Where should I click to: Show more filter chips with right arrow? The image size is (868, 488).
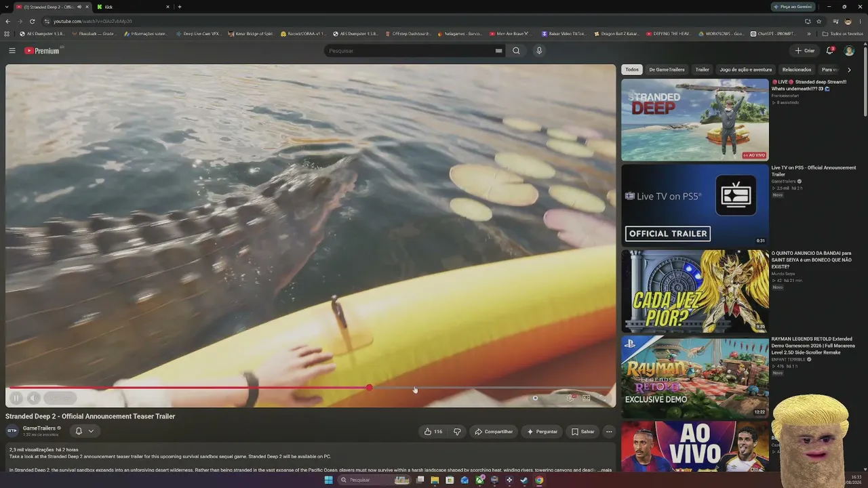848,70
